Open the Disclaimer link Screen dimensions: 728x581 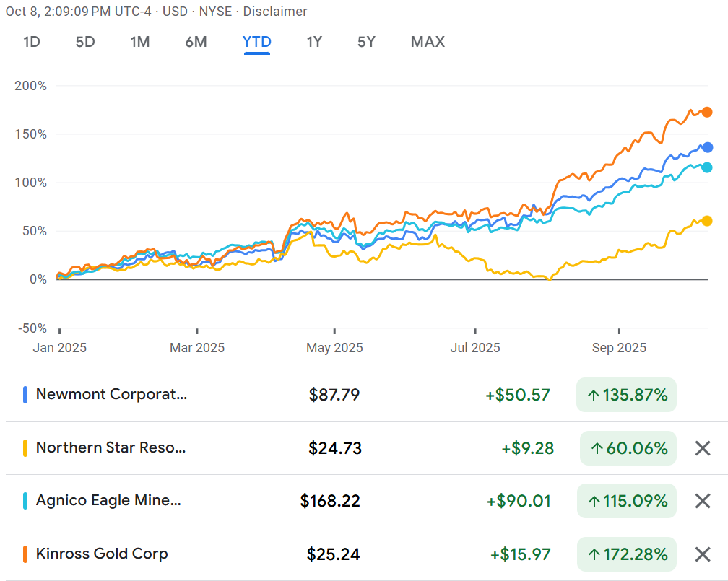pyautogui.click(x=275, y=12)
